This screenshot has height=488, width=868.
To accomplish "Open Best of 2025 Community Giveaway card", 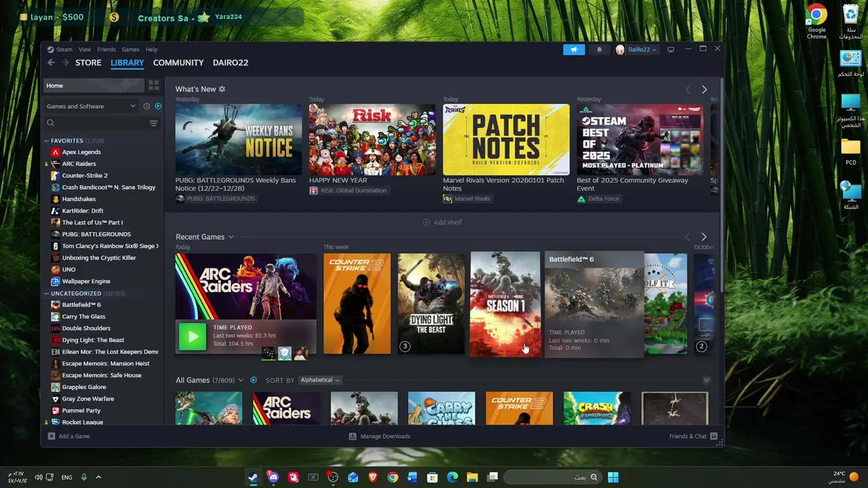I will tap(639, 140).
